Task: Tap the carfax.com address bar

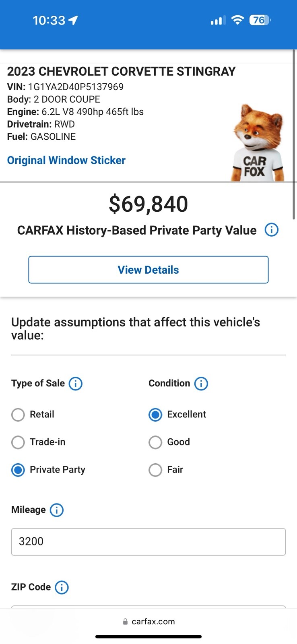Action: point(148,621)
